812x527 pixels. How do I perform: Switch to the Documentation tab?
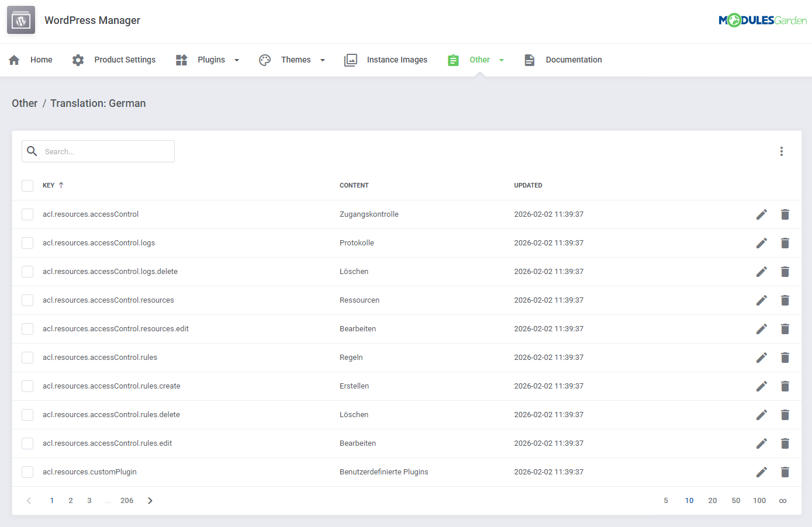pos(573,59)
